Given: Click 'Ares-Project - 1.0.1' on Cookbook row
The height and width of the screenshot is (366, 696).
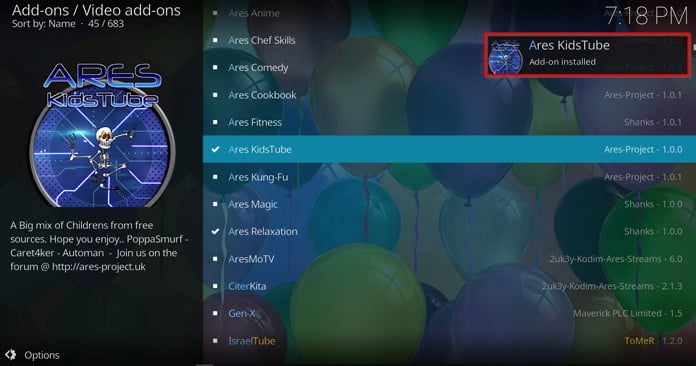Looking at the screenshot, I should pos(643,95).
